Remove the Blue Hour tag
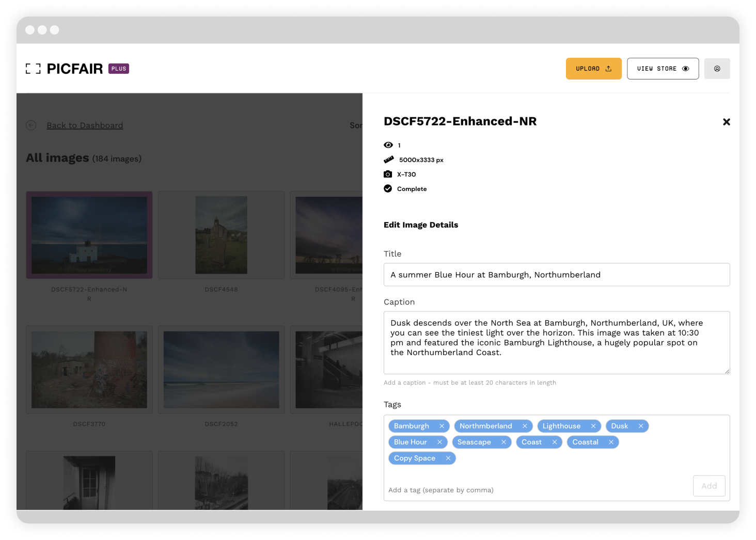Image resolution: width=756 pixels, height=540 pixels. pos(439,442)
